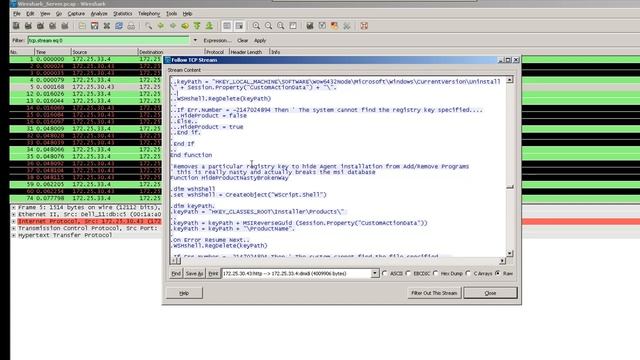Screen dimensions: 640x360
Task: Click stream content scroll down arrow
Action: (510, 253)
